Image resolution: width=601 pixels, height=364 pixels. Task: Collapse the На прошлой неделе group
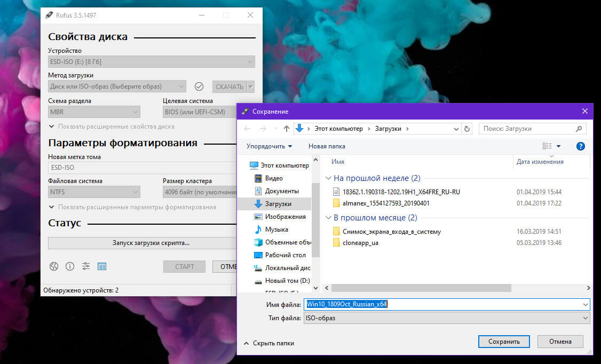click(328, 178)
